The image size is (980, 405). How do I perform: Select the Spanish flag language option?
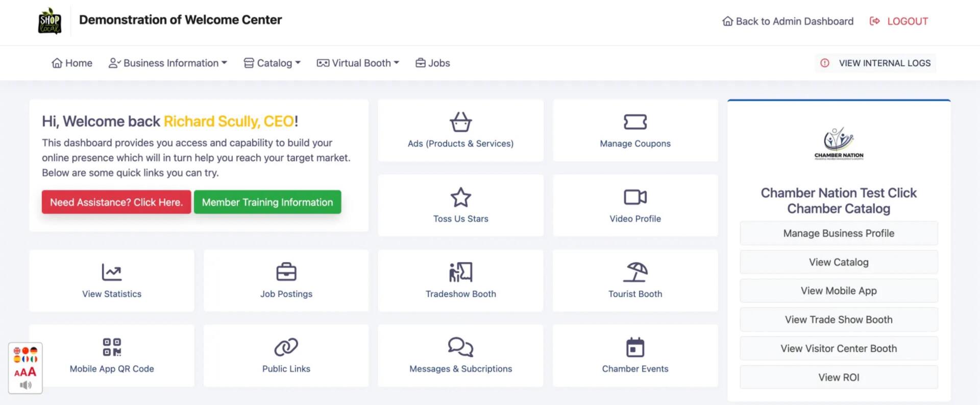click(x=17, y=359)
